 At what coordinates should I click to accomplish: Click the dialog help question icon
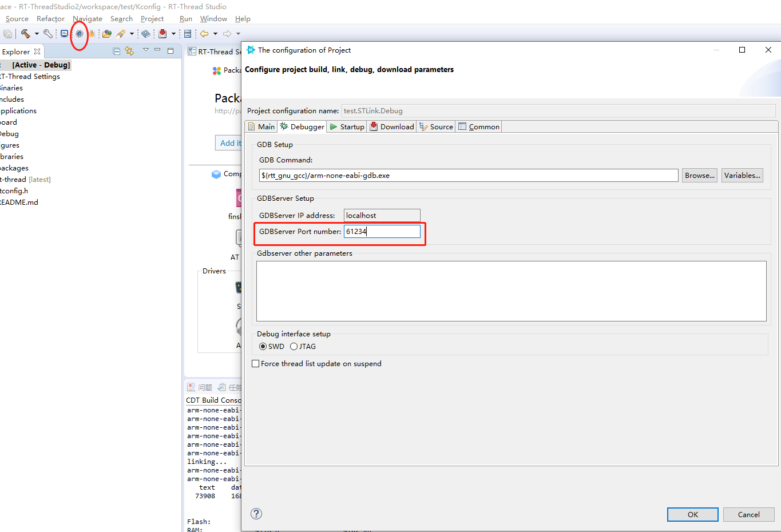point(256,514)
